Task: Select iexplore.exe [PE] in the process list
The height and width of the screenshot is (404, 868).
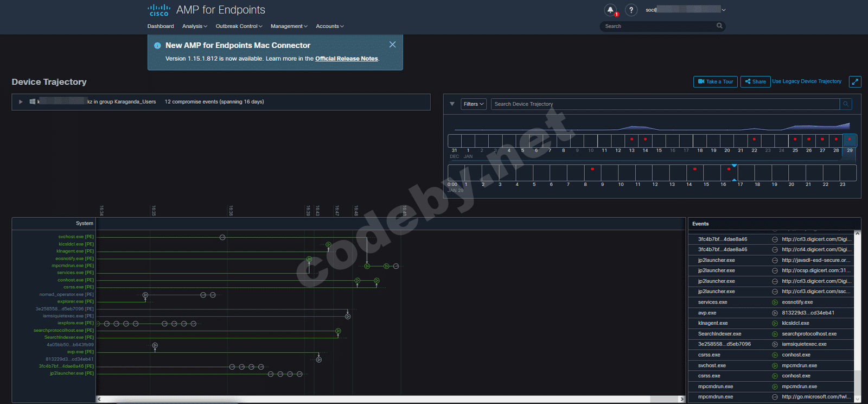Action: coord(75,323)
